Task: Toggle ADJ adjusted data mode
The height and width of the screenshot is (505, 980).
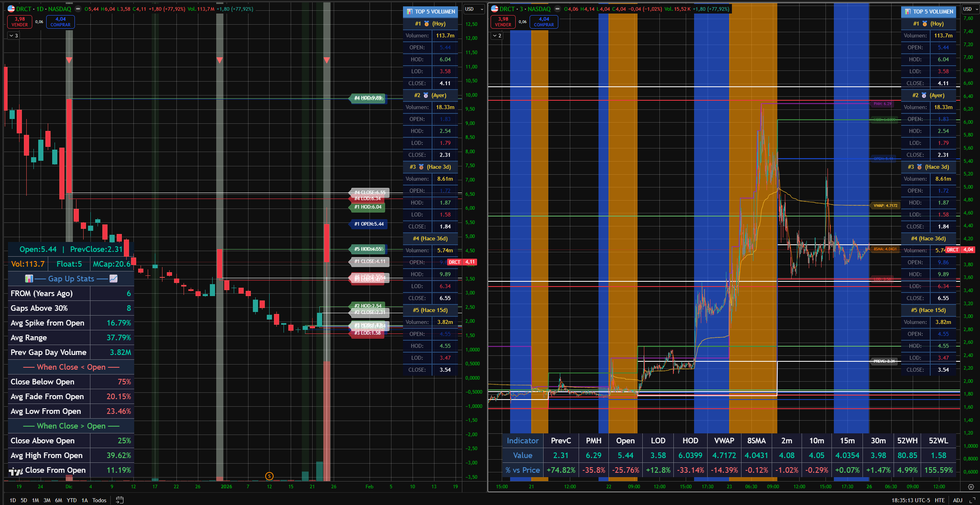Action: click(x=958, y=500)
